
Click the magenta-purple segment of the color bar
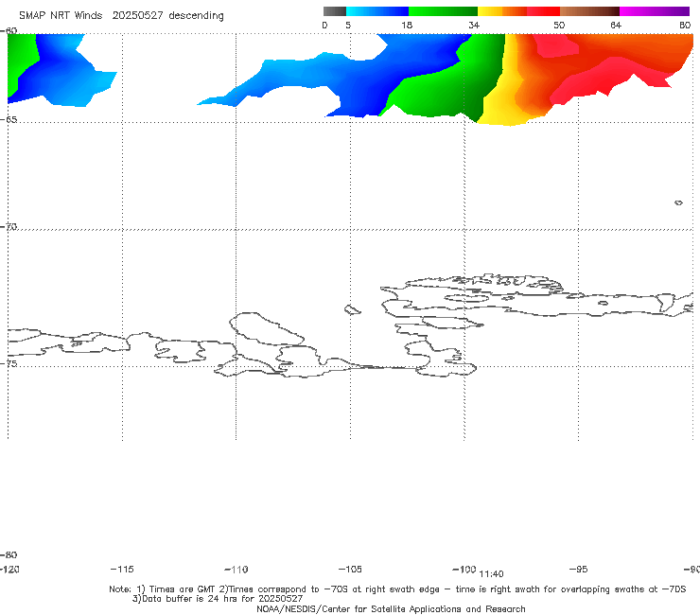click(655, 11)
